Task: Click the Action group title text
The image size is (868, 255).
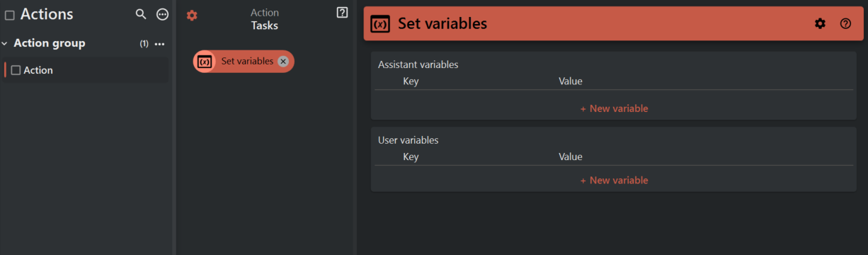Action: tap(50, 43)
